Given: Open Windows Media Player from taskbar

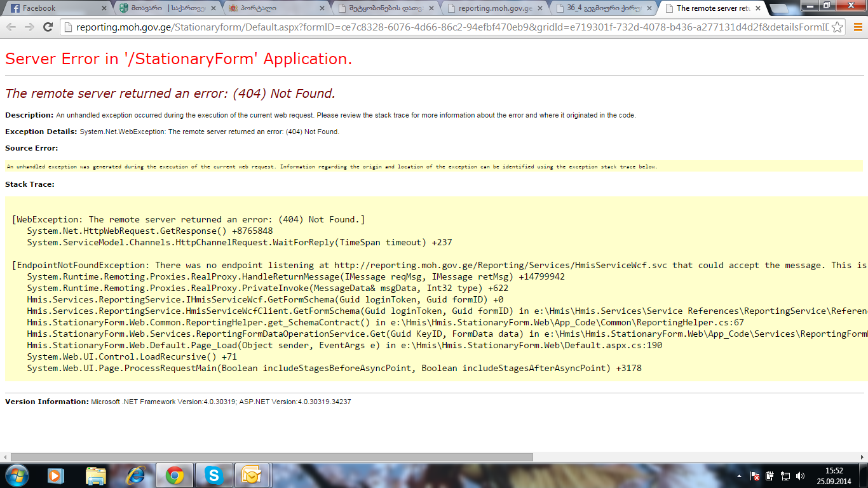Looking at the screenshot, I should [57, 475].
